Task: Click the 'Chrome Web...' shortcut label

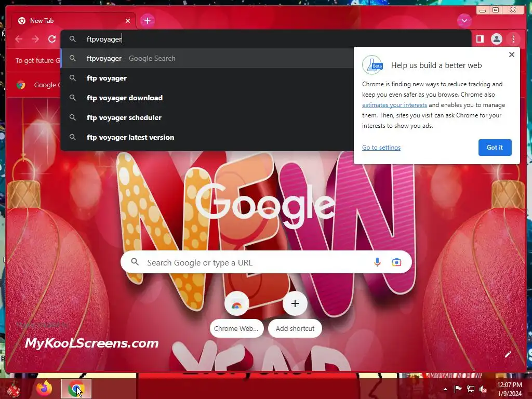Action: 236,328
